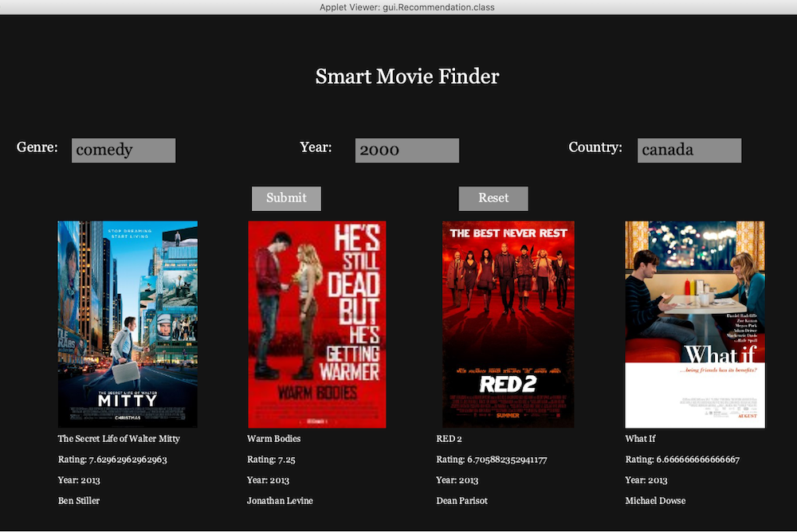Click the Smart Movie Finder heading

pos(407,77)
